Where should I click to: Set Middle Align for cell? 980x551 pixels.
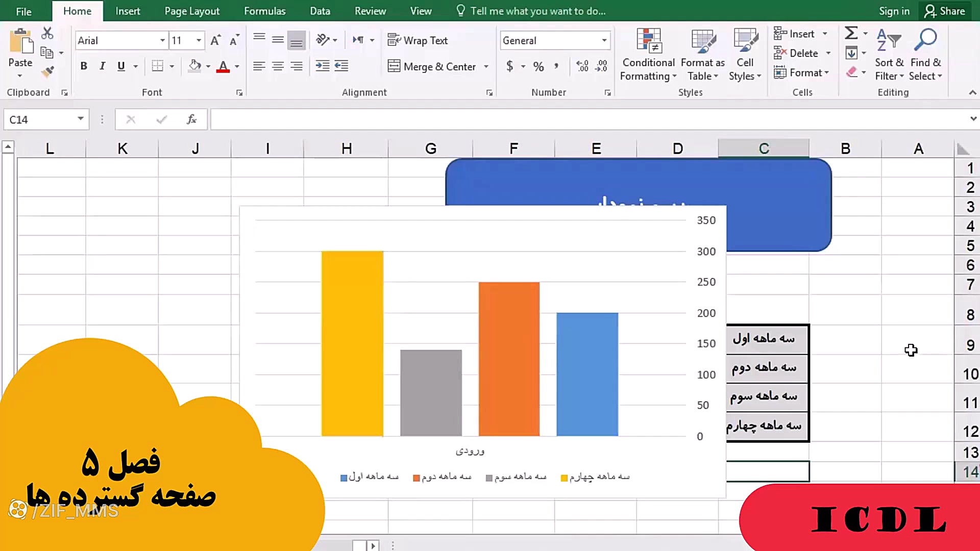point(278,39)
